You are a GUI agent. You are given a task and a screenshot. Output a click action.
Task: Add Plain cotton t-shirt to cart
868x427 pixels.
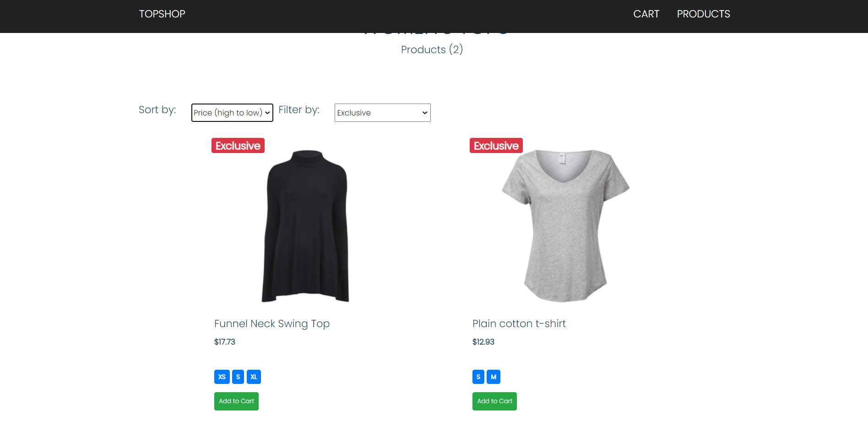coord(494,401)
